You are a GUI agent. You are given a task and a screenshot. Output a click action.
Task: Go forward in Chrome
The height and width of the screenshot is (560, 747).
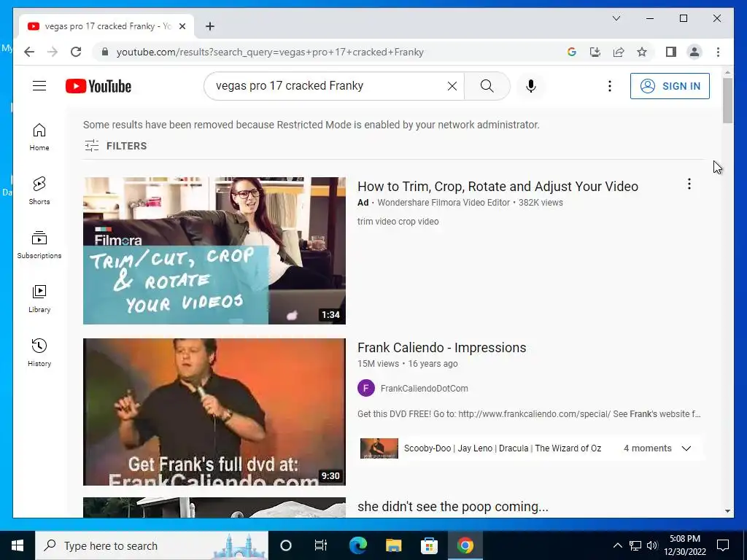[x=53, y=52]
